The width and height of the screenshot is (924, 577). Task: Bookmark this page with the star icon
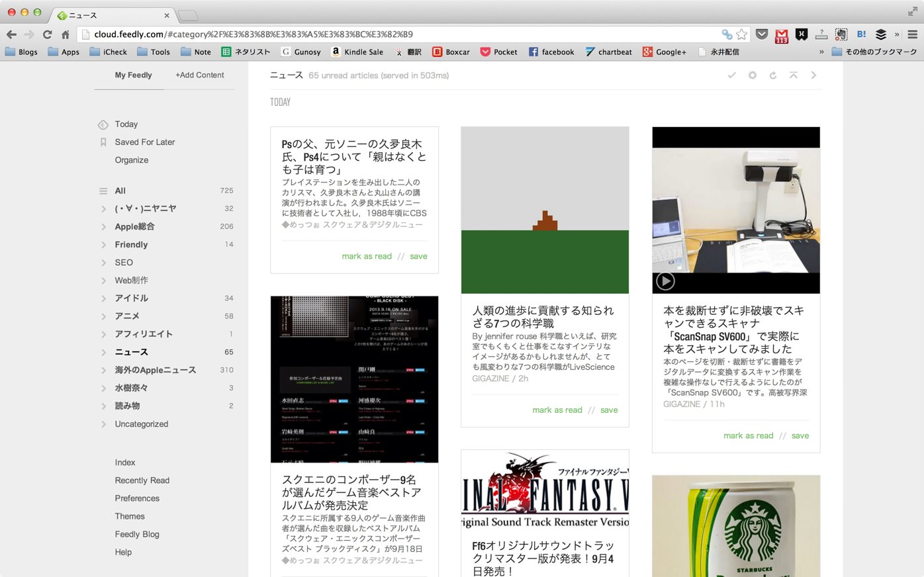point(742,34)
